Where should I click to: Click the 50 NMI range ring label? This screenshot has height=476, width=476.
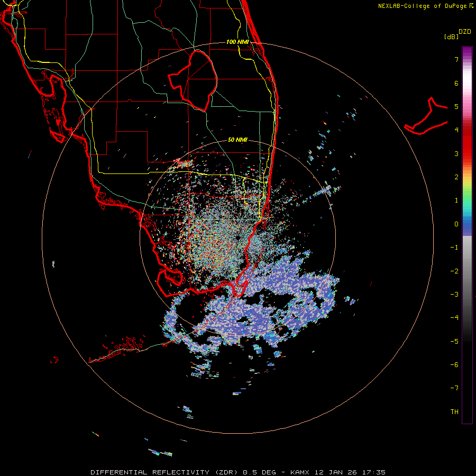pos(237,140)
